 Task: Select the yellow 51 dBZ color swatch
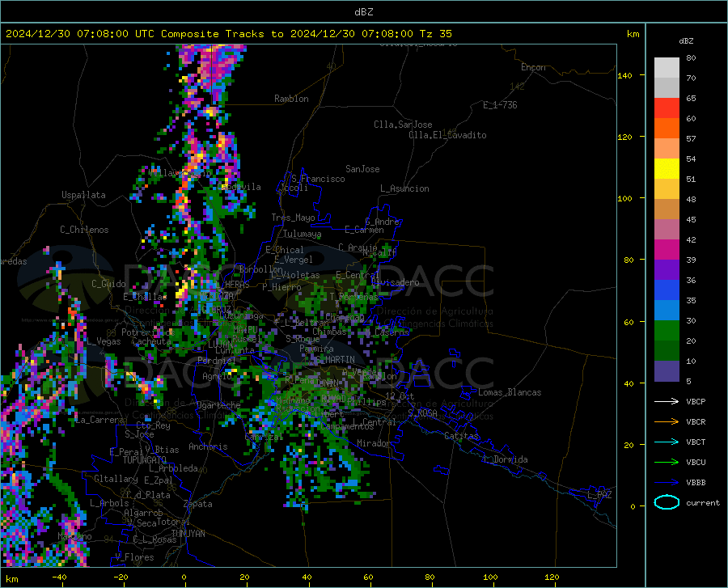(667, 169)
